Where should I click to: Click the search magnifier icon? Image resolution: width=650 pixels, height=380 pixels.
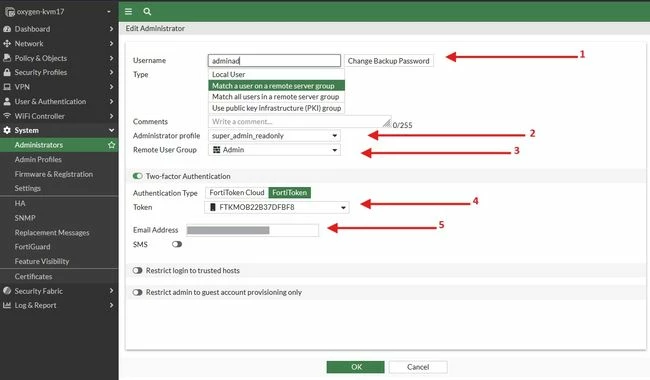147,12
